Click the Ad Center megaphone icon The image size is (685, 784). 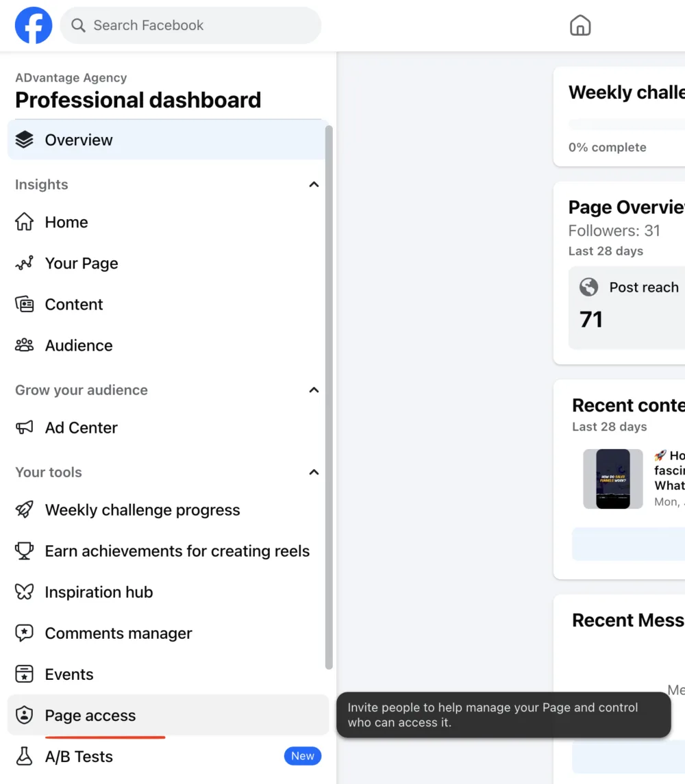24,428
